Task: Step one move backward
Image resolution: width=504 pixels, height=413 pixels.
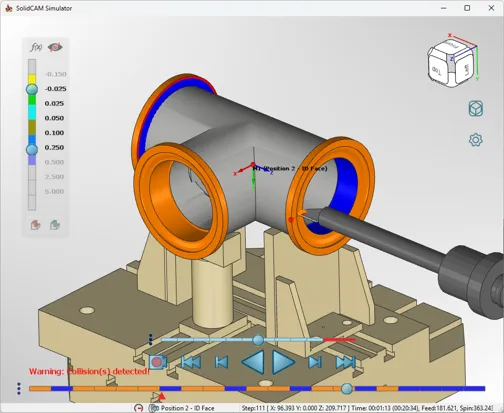Action: click(222, 362)
